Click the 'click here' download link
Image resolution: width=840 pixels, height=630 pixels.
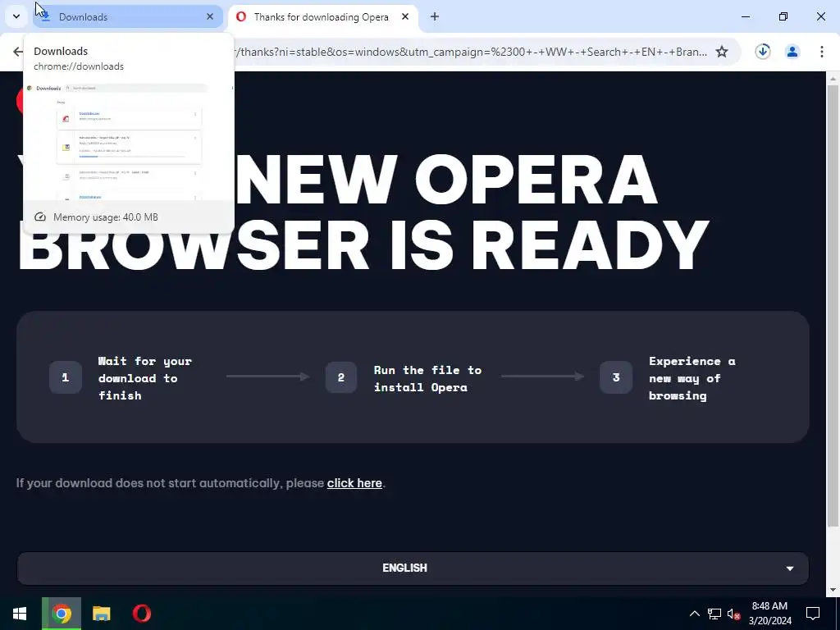(x=354, y=482)
